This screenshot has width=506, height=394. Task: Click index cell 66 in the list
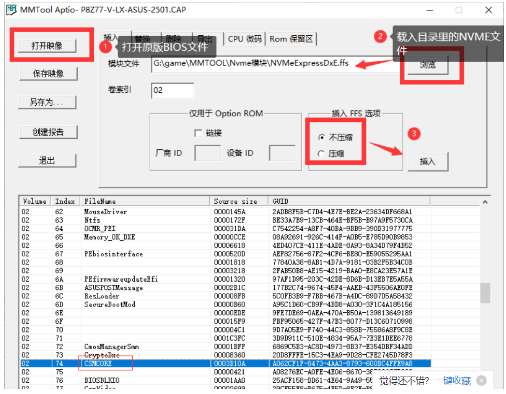pyautogui.click(x=59, y=245)
